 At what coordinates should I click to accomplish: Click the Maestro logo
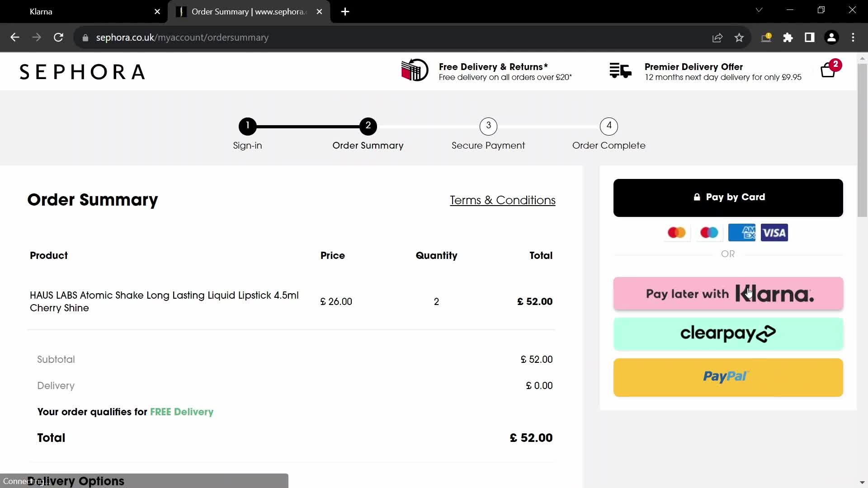(709, 233)
